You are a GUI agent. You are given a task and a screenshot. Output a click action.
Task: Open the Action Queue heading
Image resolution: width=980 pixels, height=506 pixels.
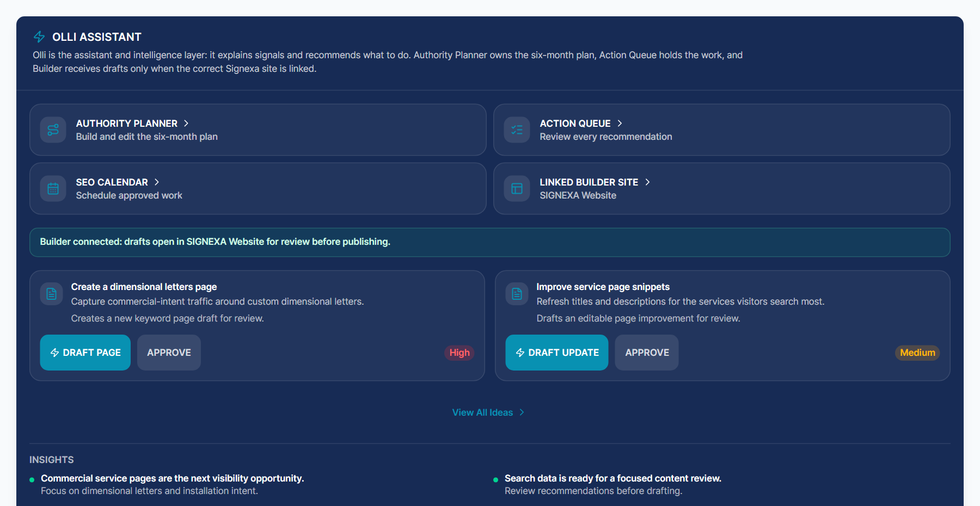pos(575,124)
